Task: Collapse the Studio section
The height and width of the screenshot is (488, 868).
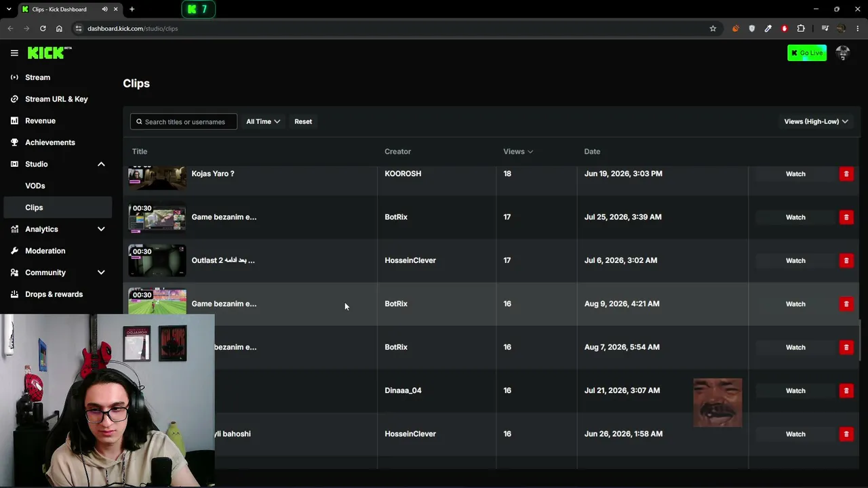Action: coord(101,164)
